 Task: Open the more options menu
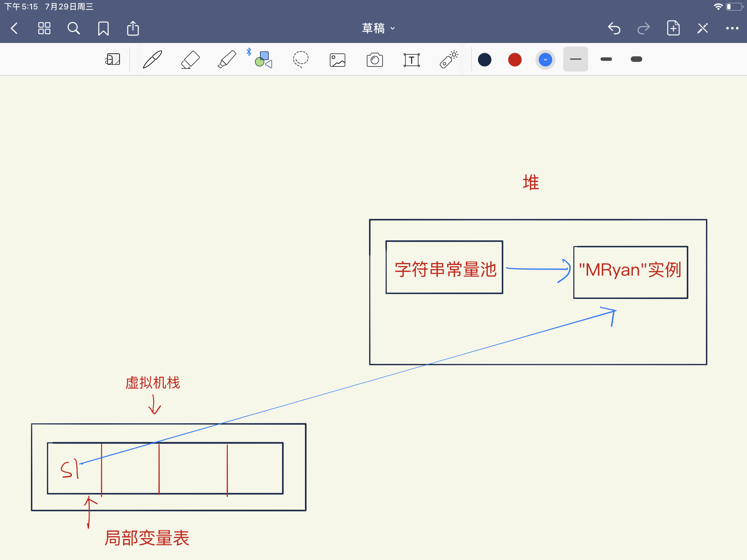click(x=732, y=28)
